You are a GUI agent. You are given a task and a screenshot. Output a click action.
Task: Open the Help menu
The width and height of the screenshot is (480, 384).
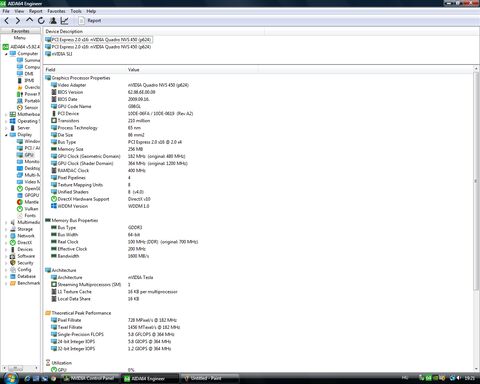click(91, 11)
